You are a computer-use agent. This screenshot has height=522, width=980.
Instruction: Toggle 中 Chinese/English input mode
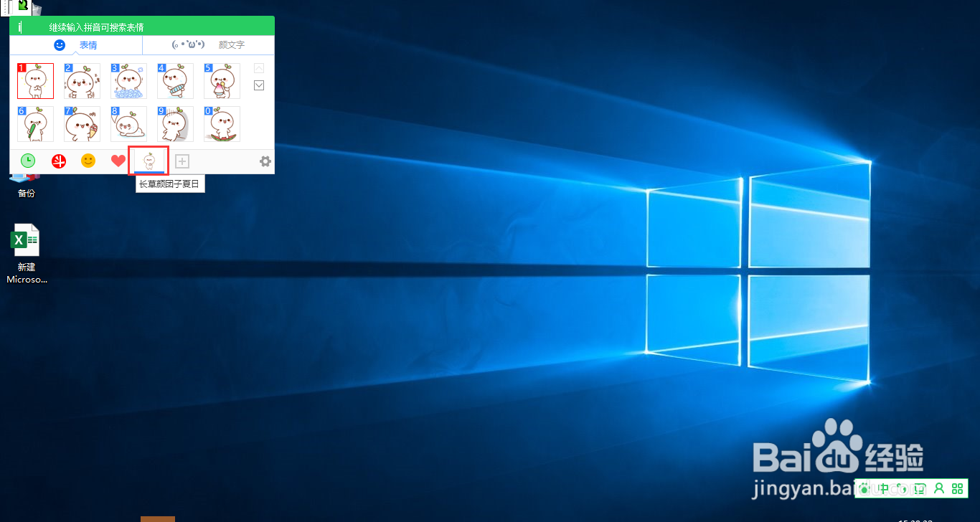(884, 489)
